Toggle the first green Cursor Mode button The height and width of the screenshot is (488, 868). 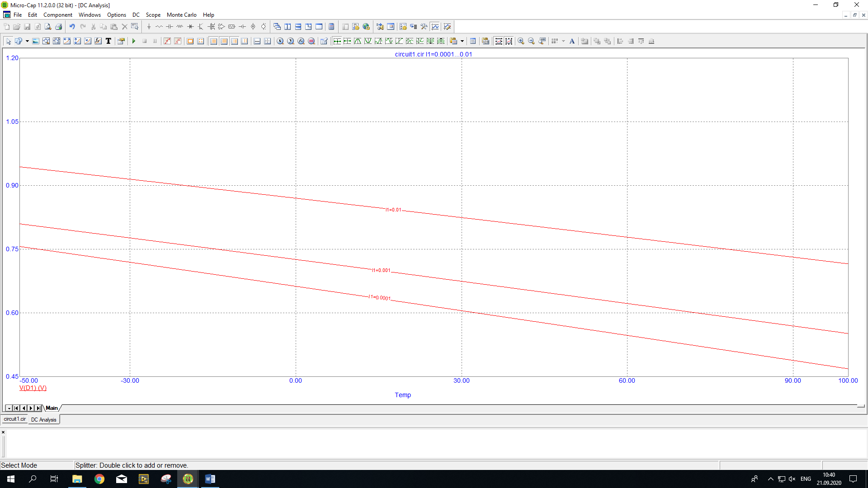(x=337, y=41)
